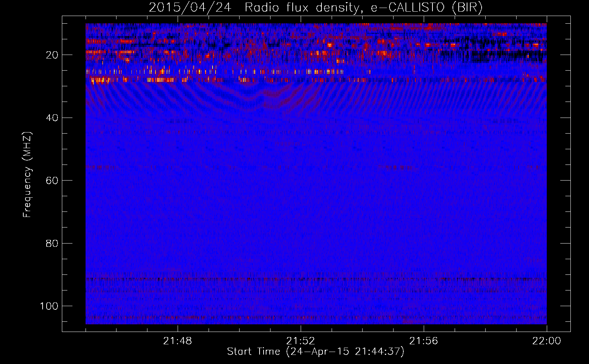Click the 22:00 time tick label

point(547,341)
